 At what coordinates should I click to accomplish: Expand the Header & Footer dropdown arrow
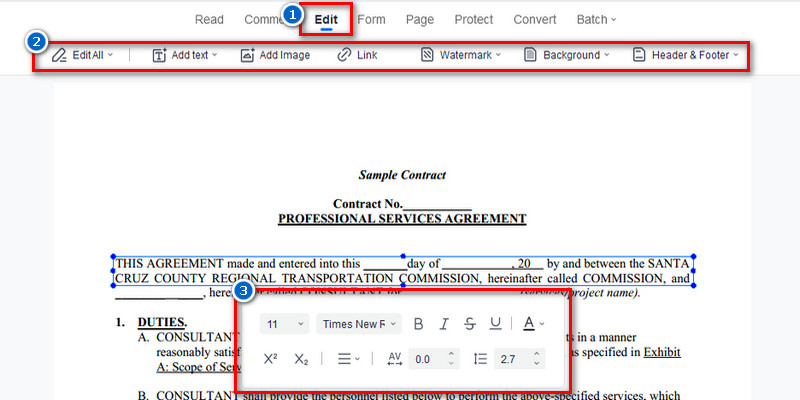click(x=736, y=55)
